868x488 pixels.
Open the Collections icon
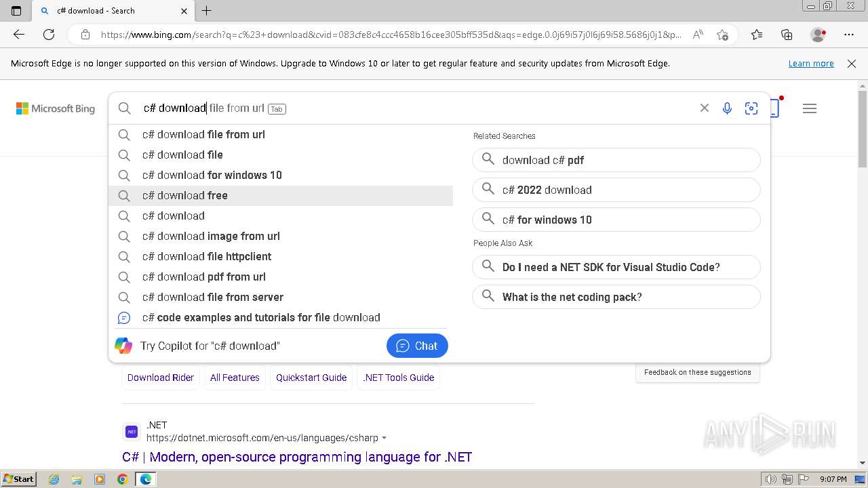(787, 35)
